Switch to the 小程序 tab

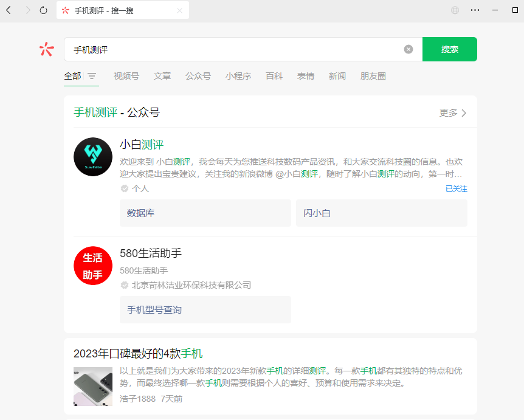pyautogui.click(x=238, y=76)
